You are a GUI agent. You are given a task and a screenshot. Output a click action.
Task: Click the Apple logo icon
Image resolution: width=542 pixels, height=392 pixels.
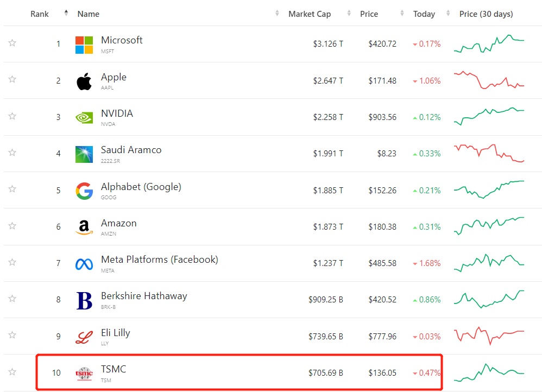click(84, 81)
